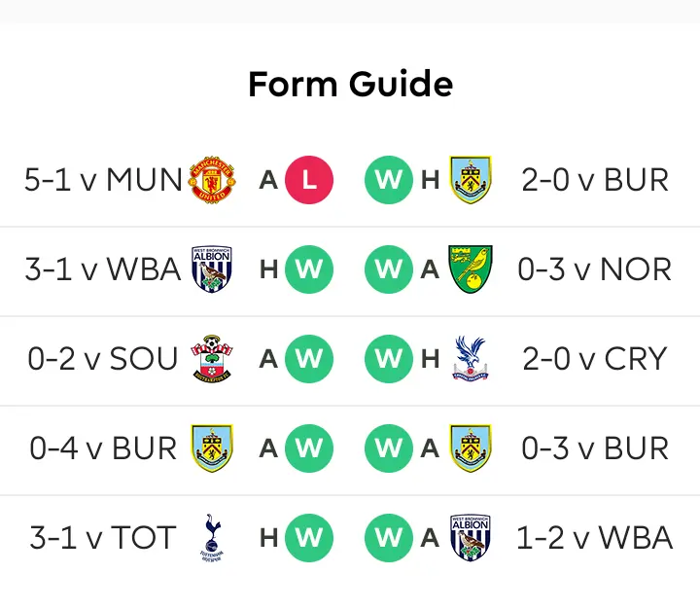Open the 3-1 v TOT result
The image size is (700, 610).
click(x=103, y=538)
